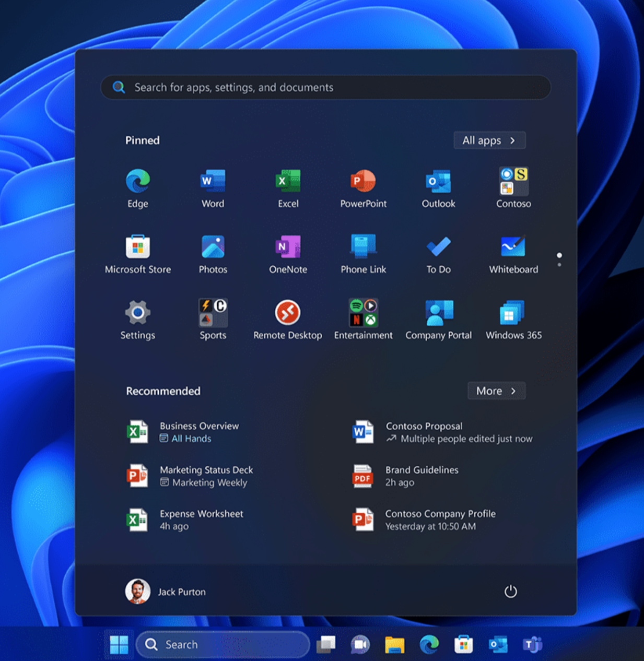Open the Contoso app folder
This screenshot has height=661, width=644.
513,188
